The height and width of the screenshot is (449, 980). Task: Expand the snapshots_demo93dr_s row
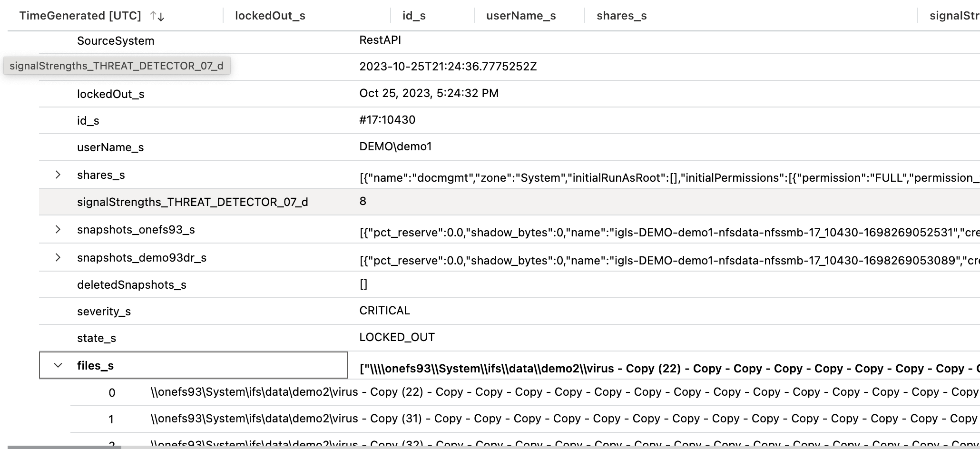58,257
